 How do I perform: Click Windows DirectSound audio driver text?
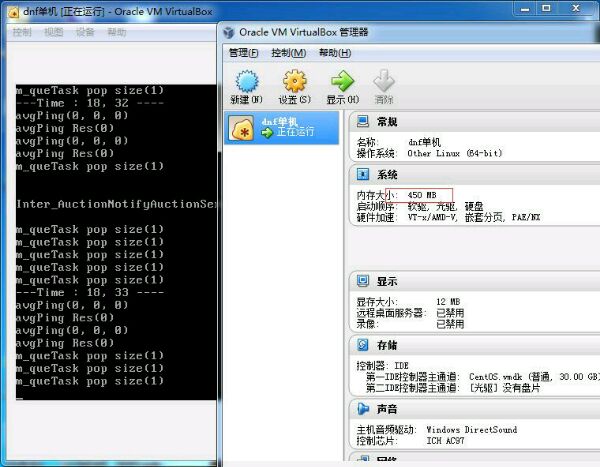pos(471,429)
